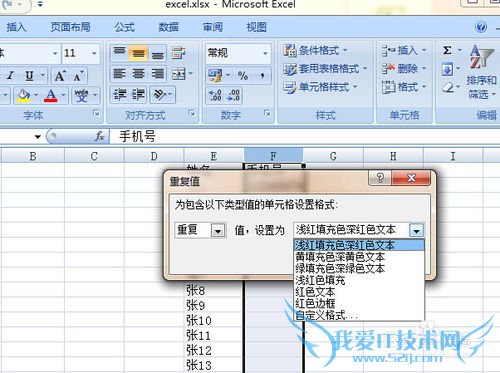This screenshot has height=373, width=500.
Task: Open the 重复 type dropdown in dialog
Action: coord(218,231)
